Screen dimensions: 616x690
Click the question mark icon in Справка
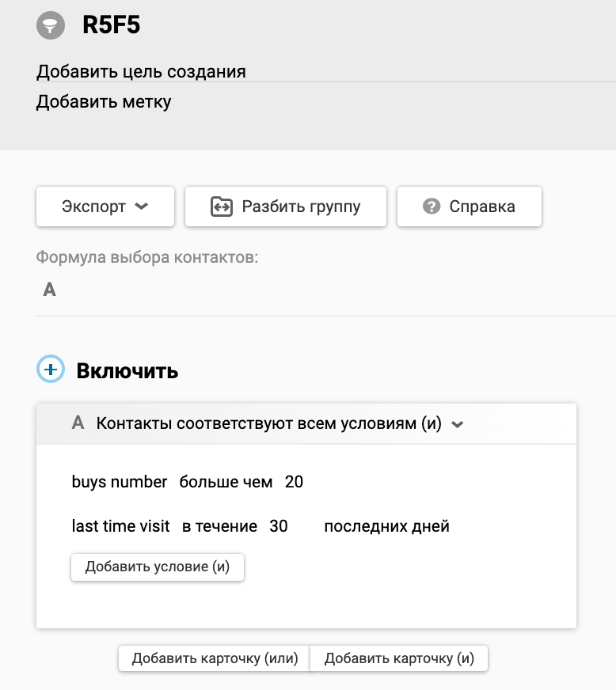431,206
